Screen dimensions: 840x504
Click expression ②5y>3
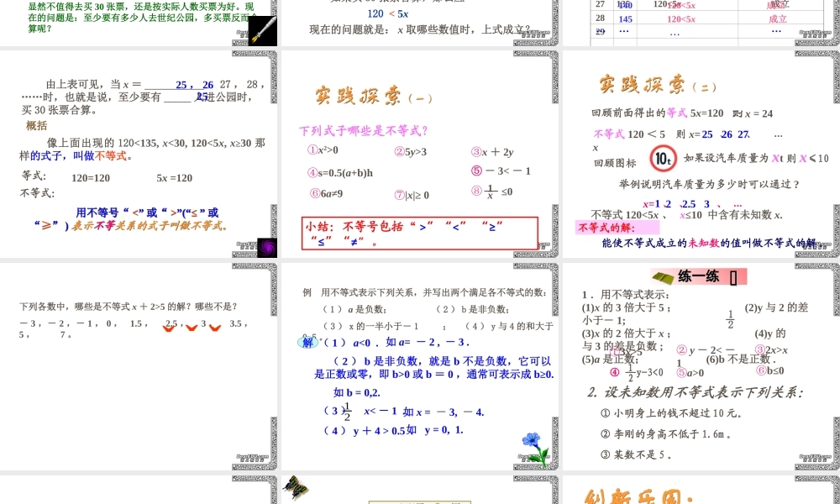411,151
